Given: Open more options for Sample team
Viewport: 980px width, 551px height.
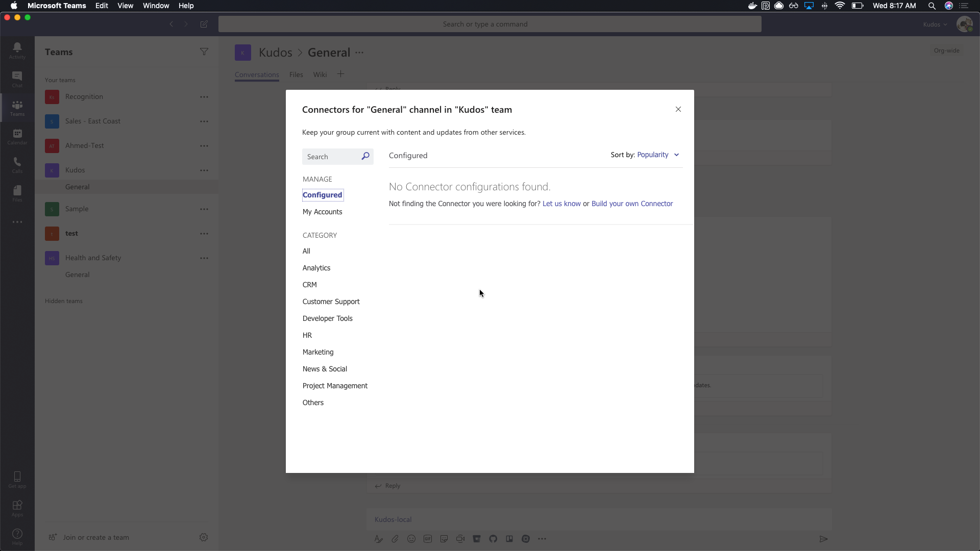Looking at the screenshot, I should tap(204, 209).
